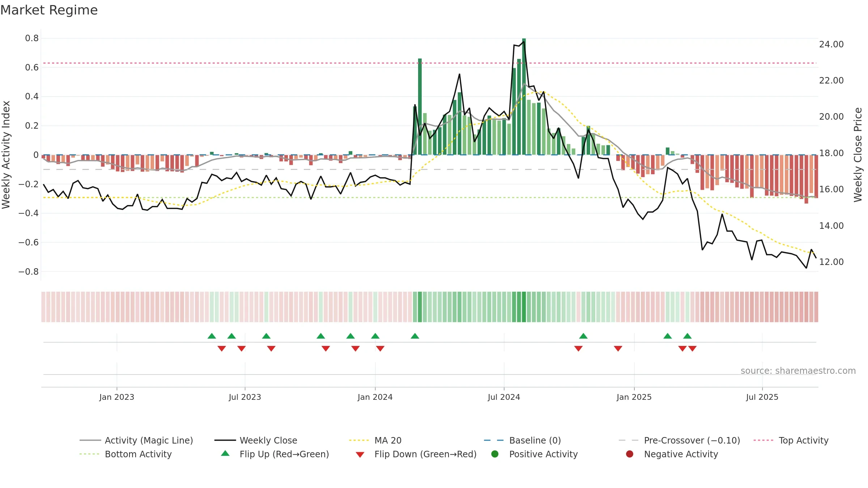Toggle Weekly Close legend entry
The height and width of the screenshot is (488, 868).
256,440
